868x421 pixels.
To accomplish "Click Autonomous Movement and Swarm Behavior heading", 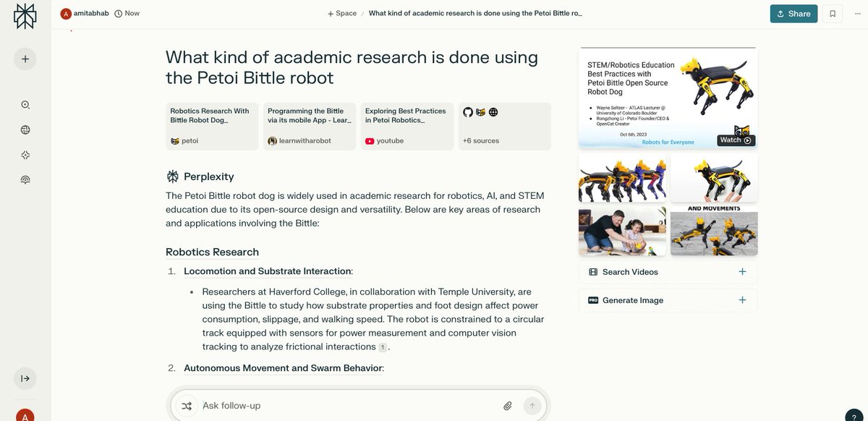I will [284, 368].
